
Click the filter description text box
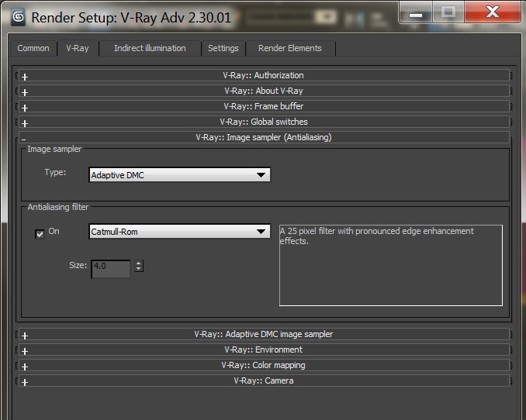pyautogui.click(x=391, y=265)
